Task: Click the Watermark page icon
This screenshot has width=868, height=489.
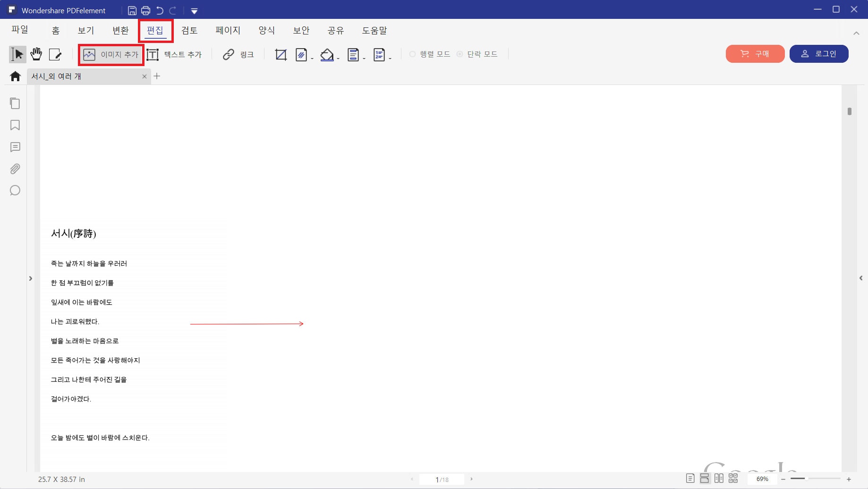Action: 301,55
